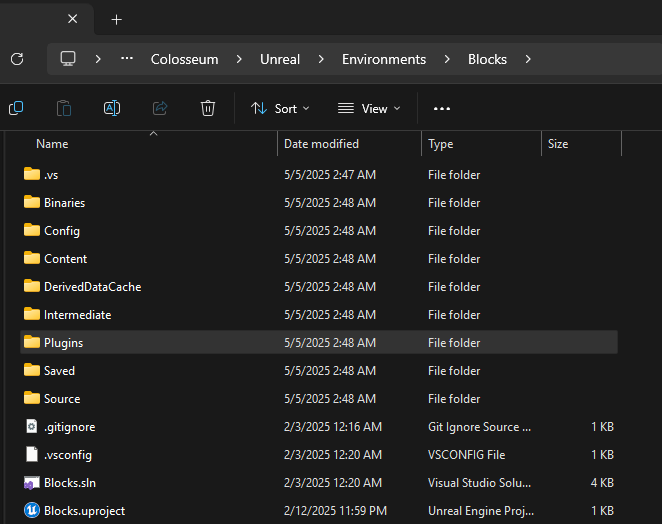Open the hidden path ellipsis in the breadcrumb
Viewport: 662px width, 524px height.
pyautogui.click(x=127, y=59)
